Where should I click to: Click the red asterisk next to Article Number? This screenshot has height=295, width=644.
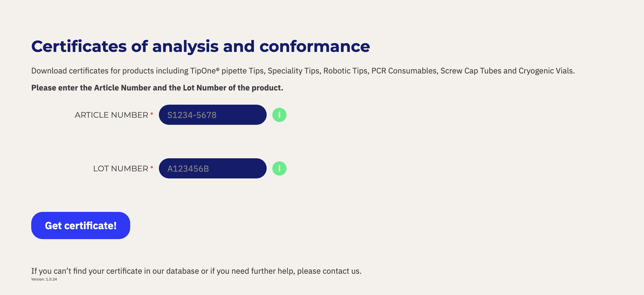click(x=152, y=114)
